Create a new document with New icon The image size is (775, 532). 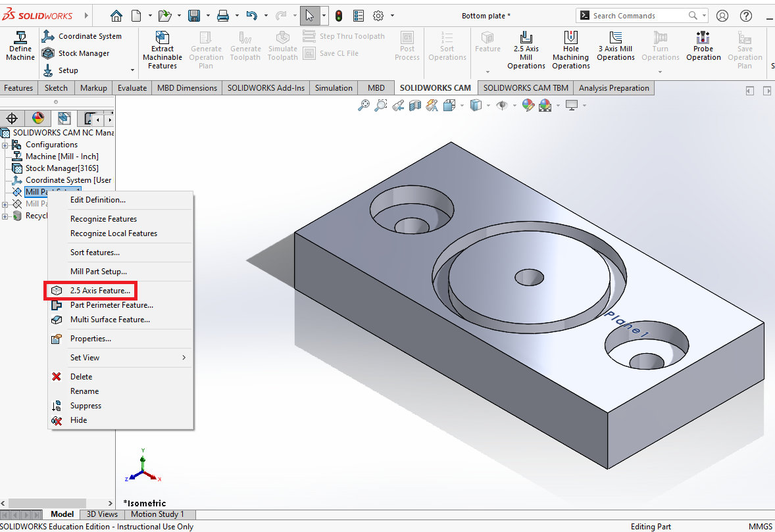click(x=136, y=16)
